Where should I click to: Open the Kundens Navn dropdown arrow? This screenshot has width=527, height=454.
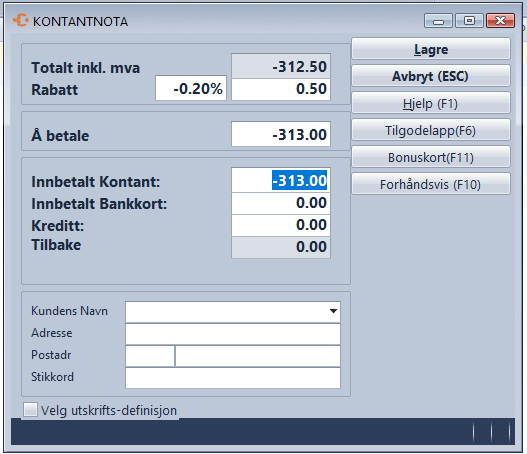pos(333,311)
